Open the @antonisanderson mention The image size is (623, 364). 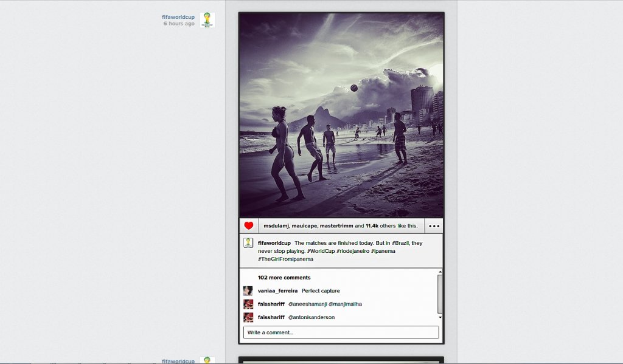(311, 317)
